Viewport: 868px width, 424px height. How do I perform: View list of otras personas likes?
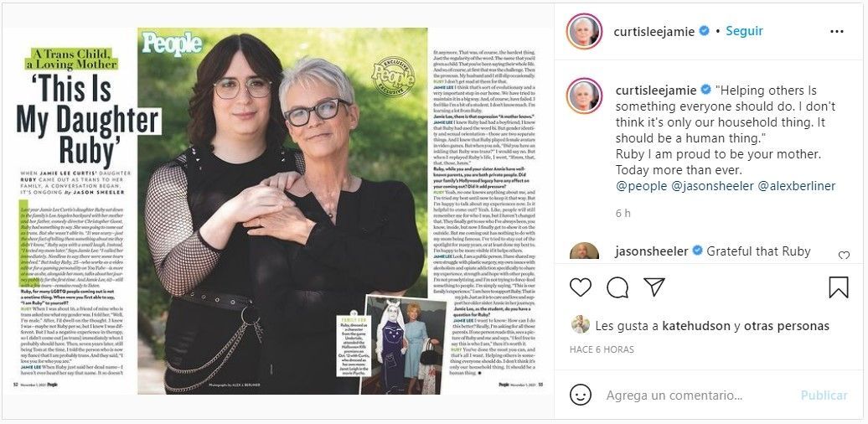point(787,326)
